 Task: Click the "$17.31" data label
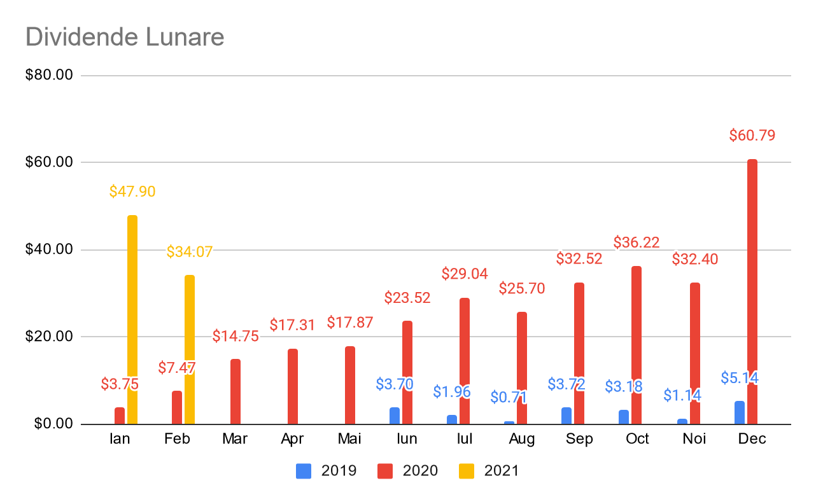click(293, 325)
